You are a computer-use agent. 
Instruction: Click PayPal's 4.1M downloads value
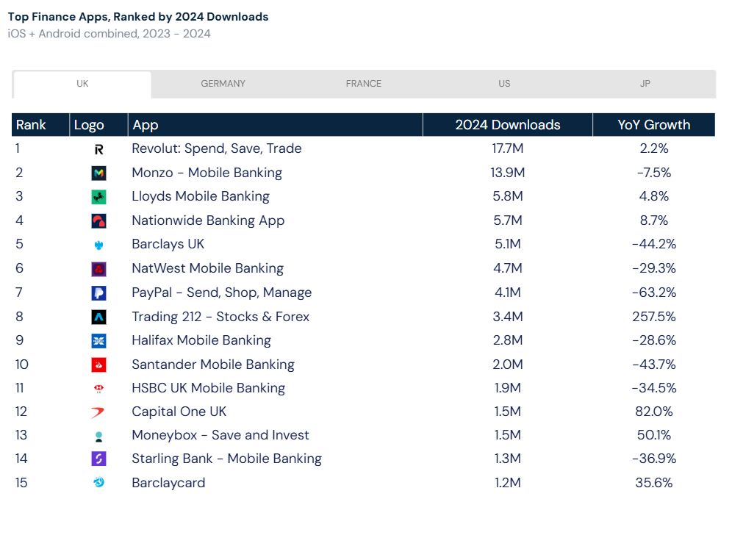[x=507, y=292]
